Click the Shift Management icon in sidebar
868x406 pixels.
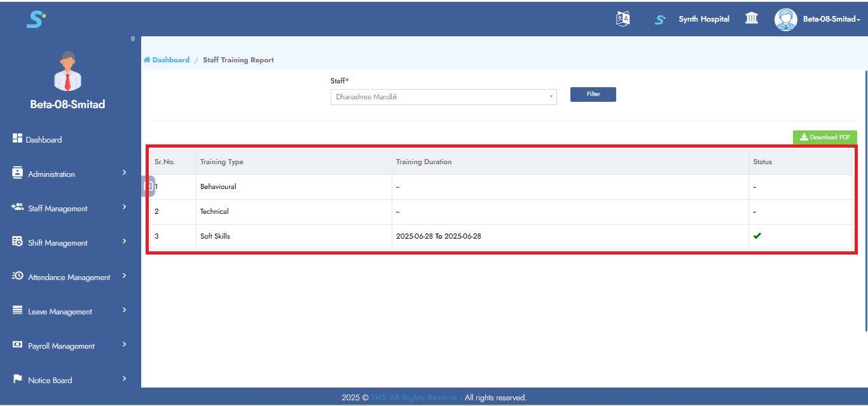click(x=18, y=242)
